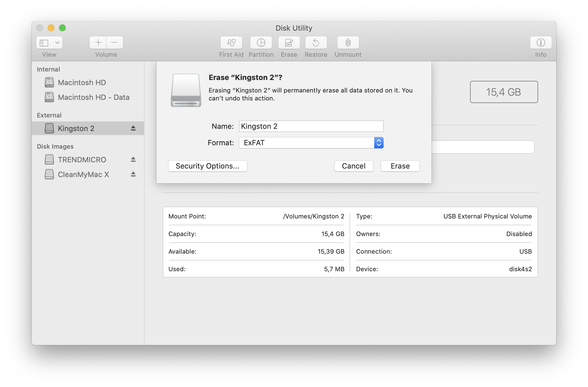Click inside the Name text field
Viewport: 588px width, 387px height.
coord(311,126)
